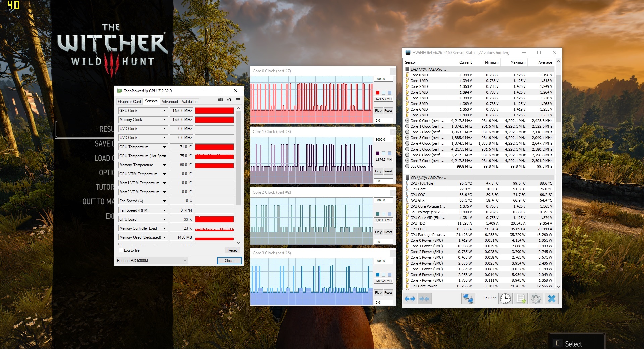Click HWiNFO remote network monitors icon
Viewport: 644px width, 349px height.
(468, 298)
